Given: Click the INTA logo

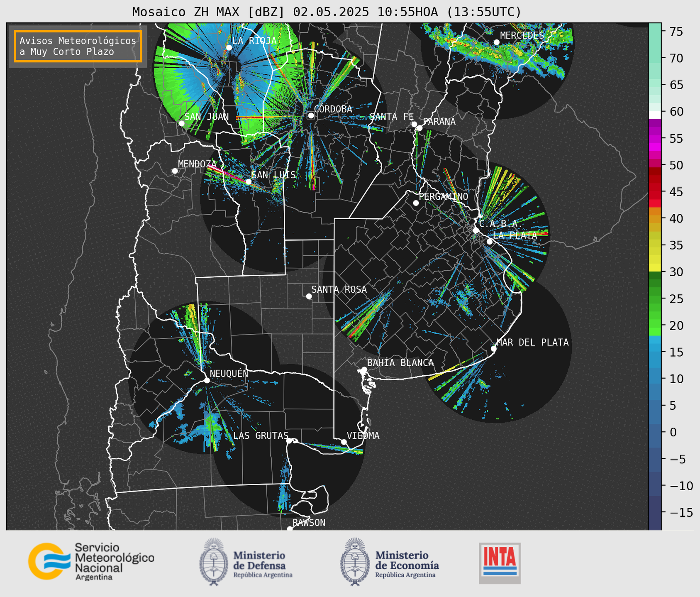Looking at the screenshot, I should click(500, 563).
